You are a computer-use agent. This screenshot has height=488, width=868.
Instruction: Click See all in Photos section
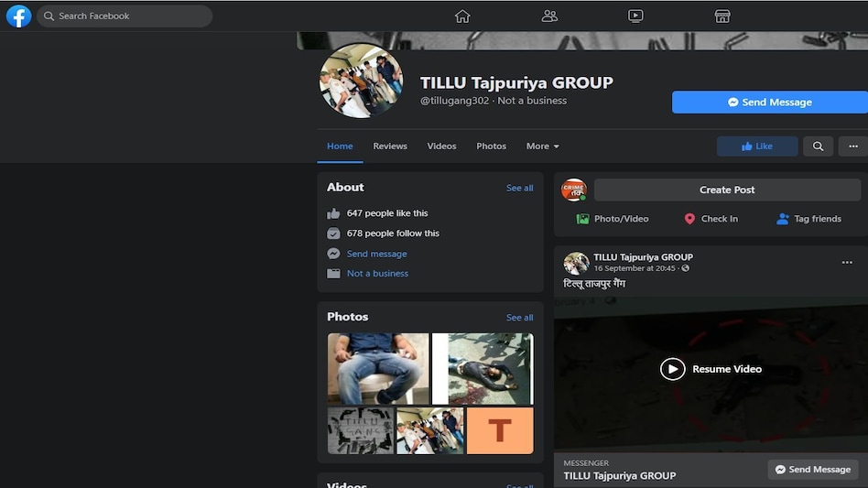pyautogui.click(x=519, y=318)
